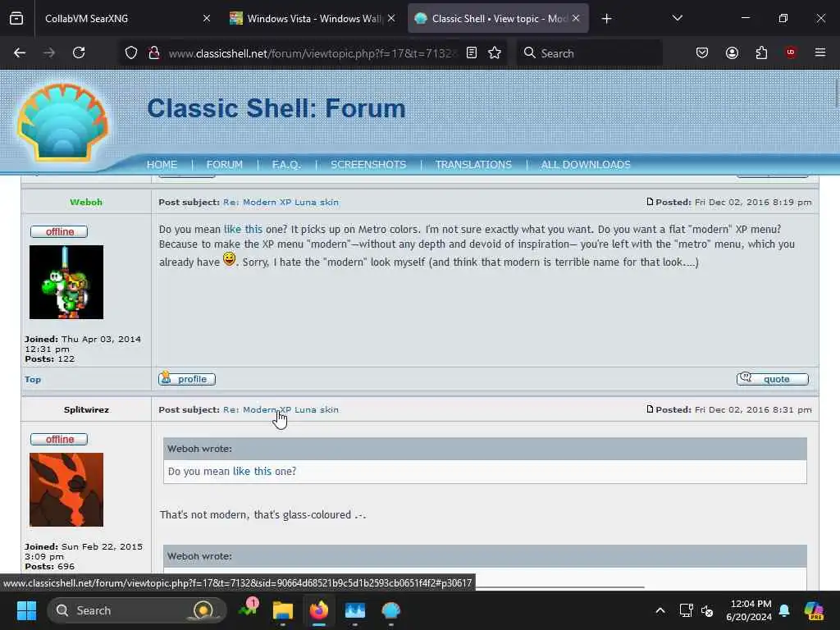Open the Classic Shell taskbar icon
The height and width of the screenshot is (630, 840).
(x=390, y=610)
